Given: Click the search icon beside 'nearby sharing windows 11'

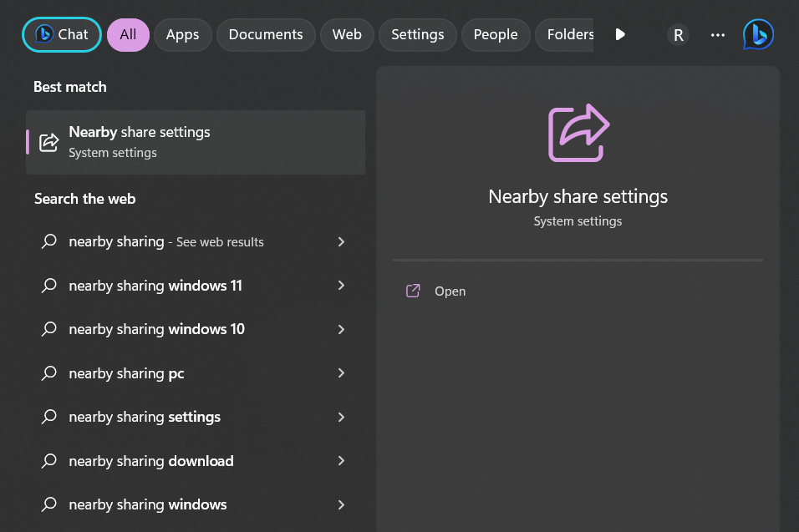Looking at the screenshot, I should pyautogui.click(x=49, y=285).
